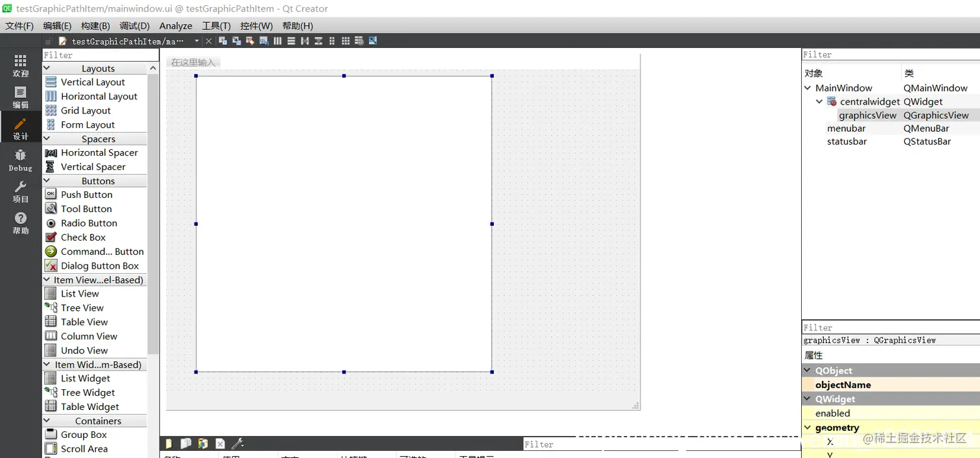Collapse the QObject property group

point(808,370)
